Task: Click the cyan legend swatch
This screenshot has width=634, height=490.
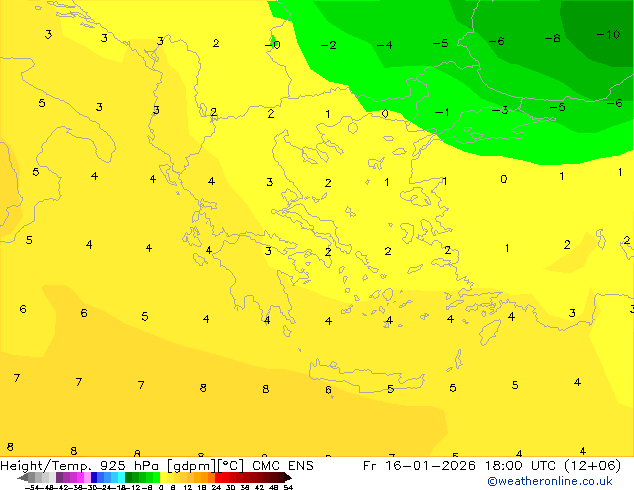Action: pos(121,477)
